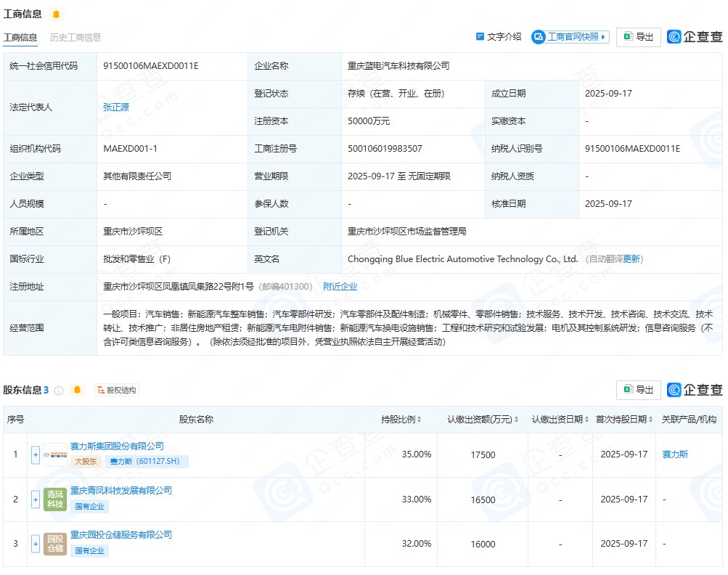The image size is (728, 575).
Task: Open the 历史工商信息 tab
Action: coord(75,38)
